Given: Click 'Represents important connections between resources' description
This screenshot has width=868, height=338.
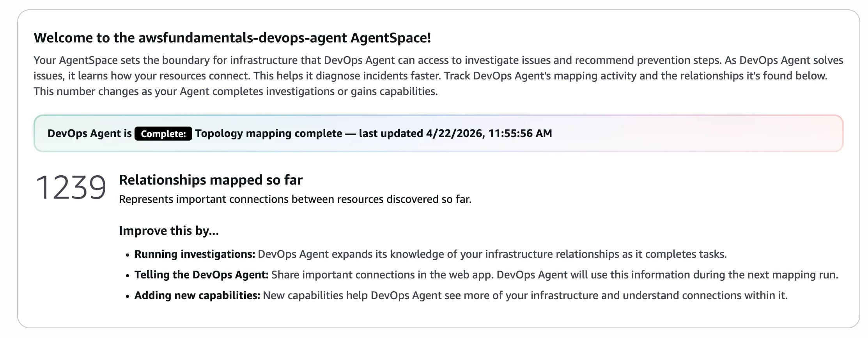Looking at the screenshot, I should [x=295, y=199].
